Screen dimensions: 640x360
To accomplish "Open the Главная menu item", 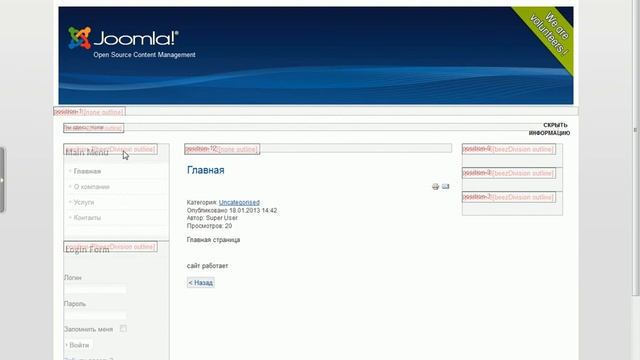I will [x=87, y=171].
